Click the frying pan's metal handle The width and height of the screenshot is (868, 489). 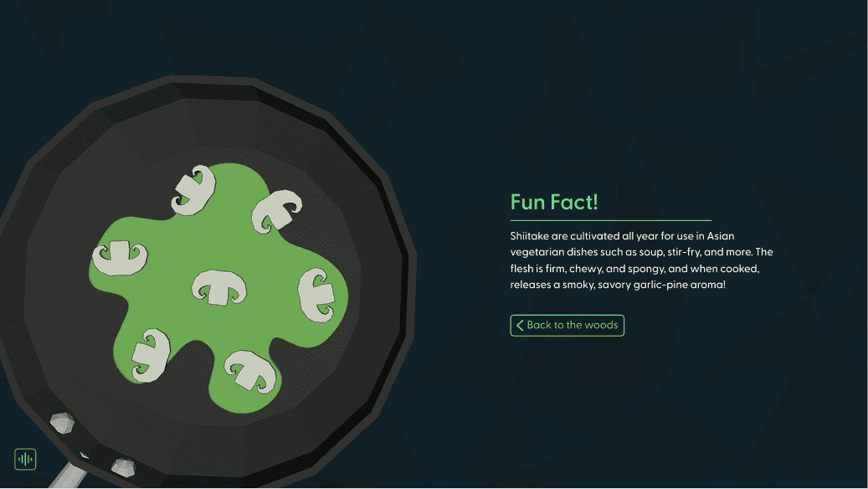[66, 476]
